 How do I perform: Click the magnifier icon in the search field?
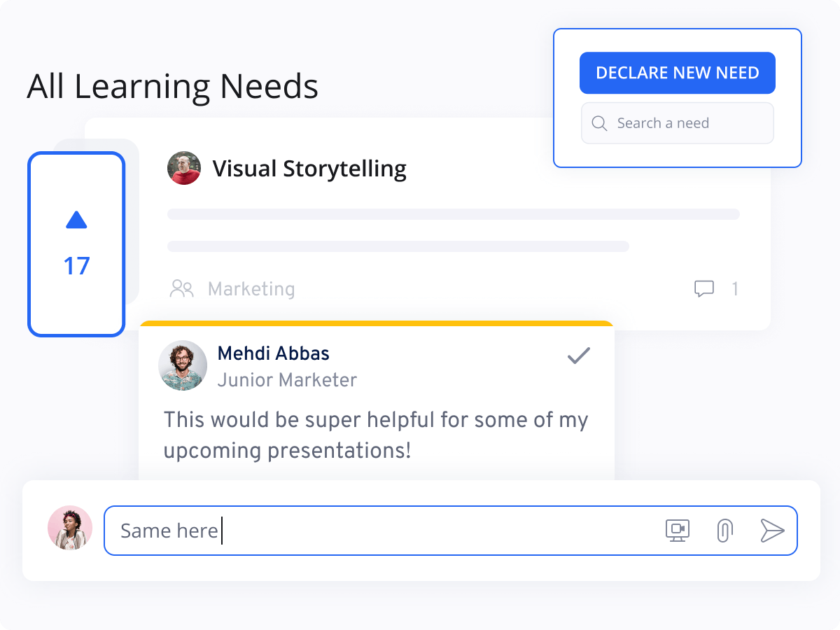click(x=599, y=122)
